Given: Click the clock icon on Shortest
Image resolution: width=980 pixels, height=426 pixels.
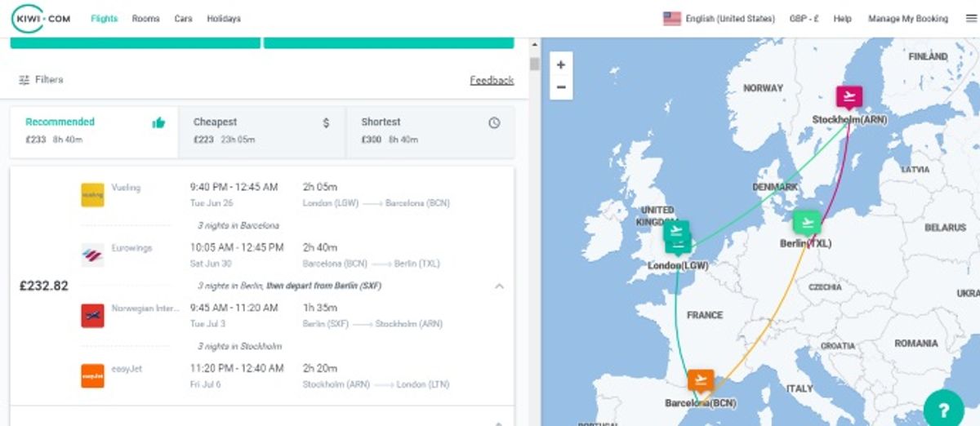Looking at the screenshot, I should [494, 122].
